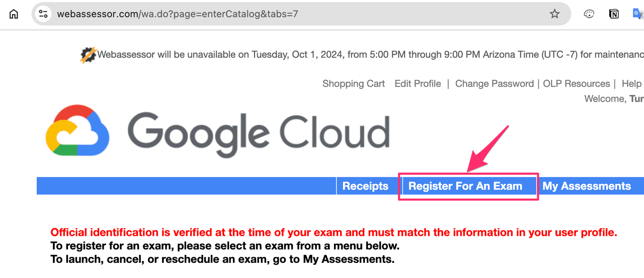This screenshot has width=644, height=278.
Task: Click the Notion extension icon
Action: point(614,14)
